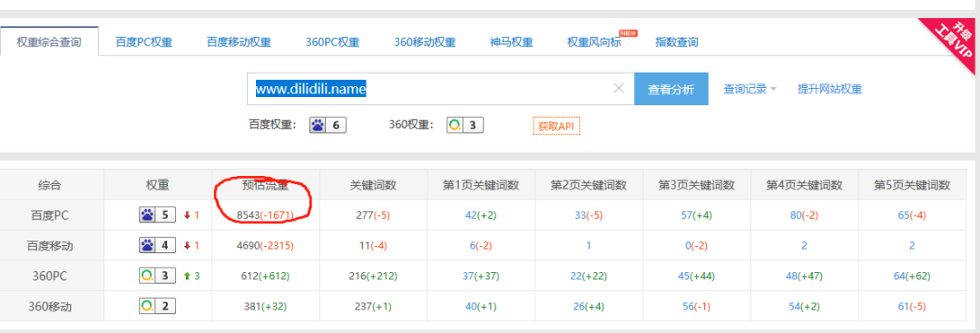Click the traffic value 381(+32)
This screenshot has height=333, width=980.
pos(266,306)
